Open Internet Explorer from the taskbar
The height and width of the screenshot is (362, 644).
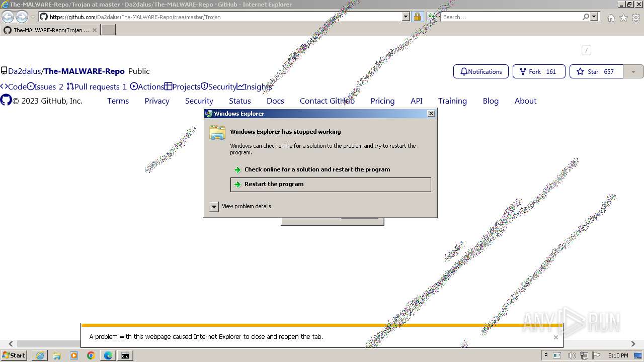click(40, 355)
